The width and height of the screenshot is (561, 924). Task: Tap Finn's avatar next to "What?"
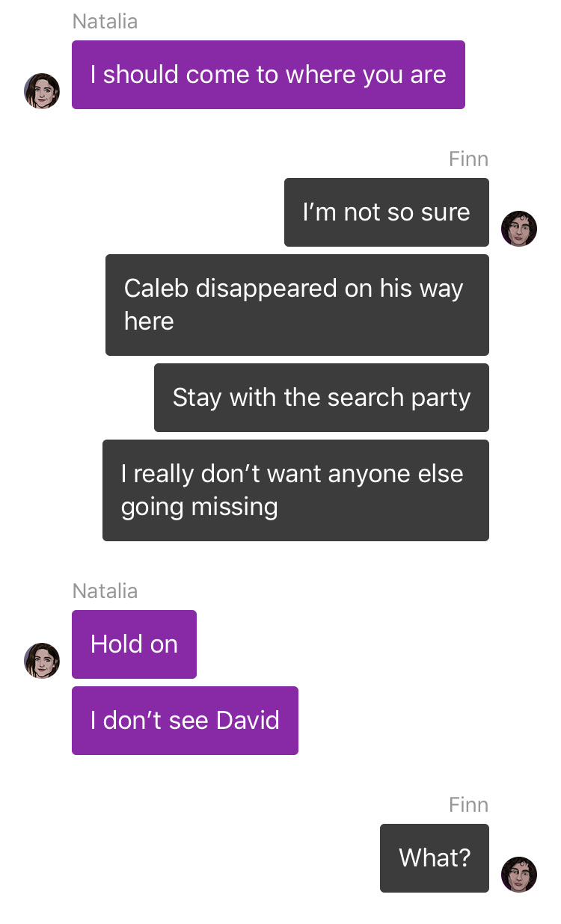[x=519, y=875]
